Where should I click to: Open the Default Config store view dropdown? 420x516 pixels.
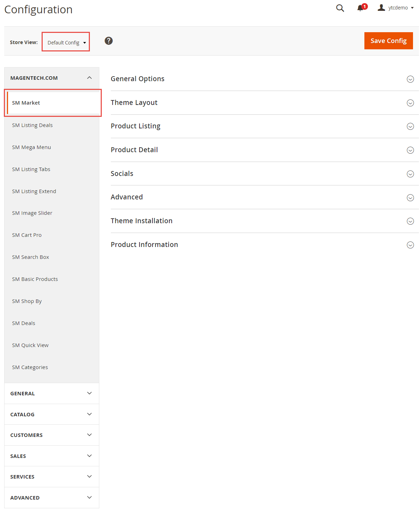point(66,42)
